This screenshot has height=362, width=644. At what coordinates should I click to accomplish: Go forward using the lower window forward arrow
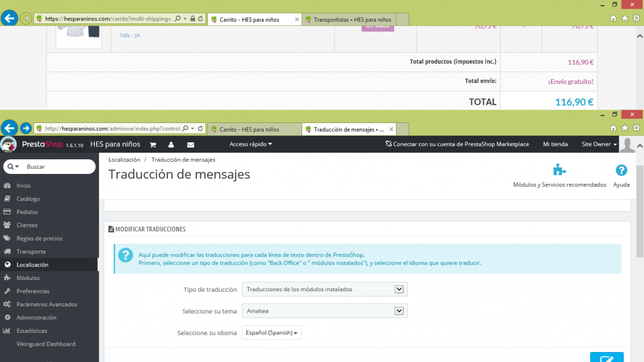pos(26,128)
